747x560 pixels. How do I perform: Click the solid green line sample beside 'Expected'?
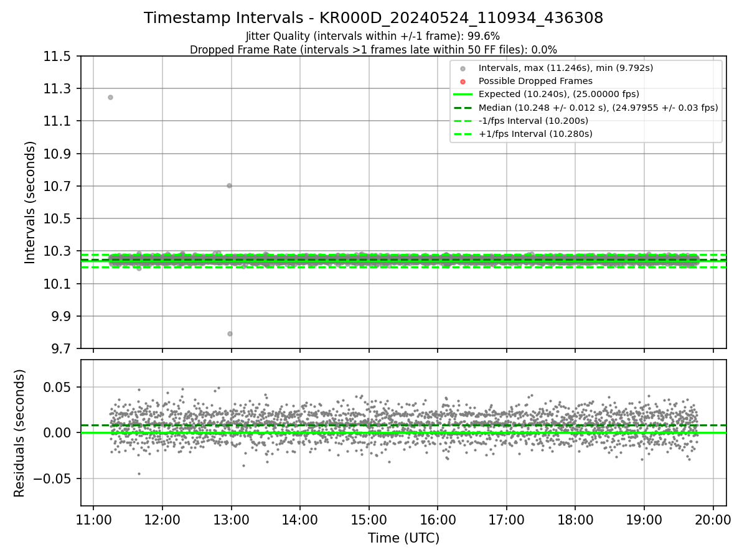tap(463, 95)
